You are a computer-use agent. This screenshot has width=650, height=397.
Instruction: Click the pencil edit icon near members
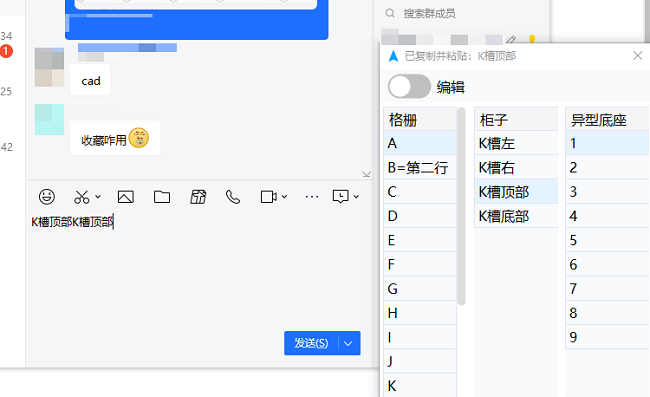(511, 40)
